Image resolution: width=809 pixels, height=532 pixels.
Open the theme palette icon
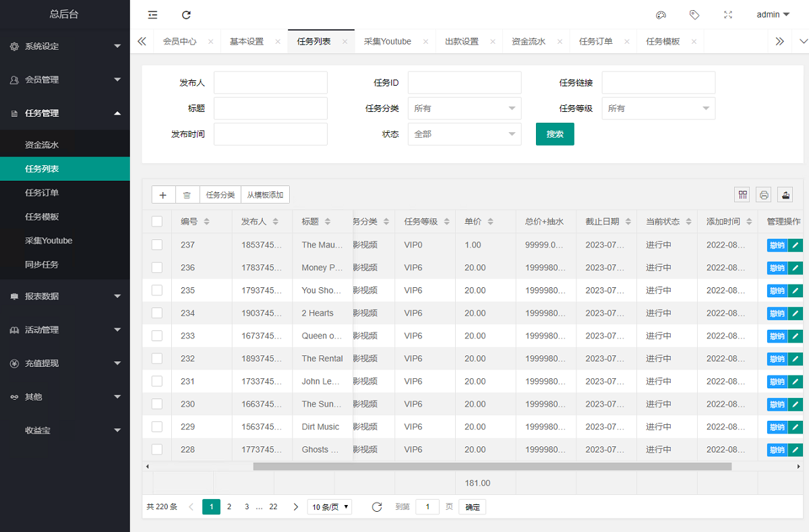tap(661, 15)
